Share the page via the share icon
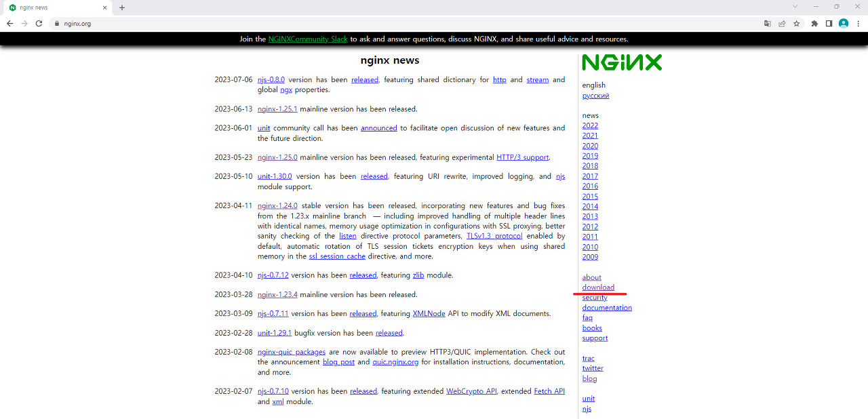Image resolution: width=868 pixels, height=419 pixels. coord(782,22)
